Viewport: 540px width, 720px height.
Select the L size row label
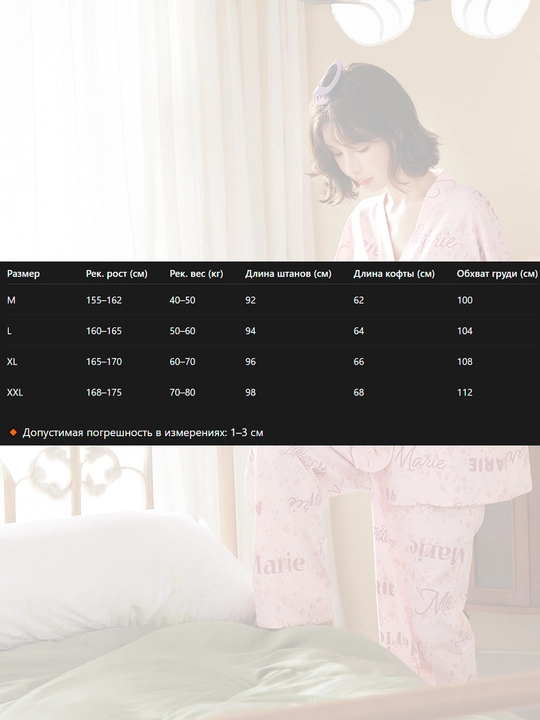pos(9,331)
